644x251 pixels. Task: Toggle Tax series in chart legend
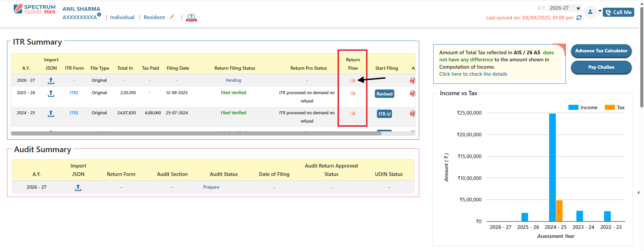click(614, 108)
